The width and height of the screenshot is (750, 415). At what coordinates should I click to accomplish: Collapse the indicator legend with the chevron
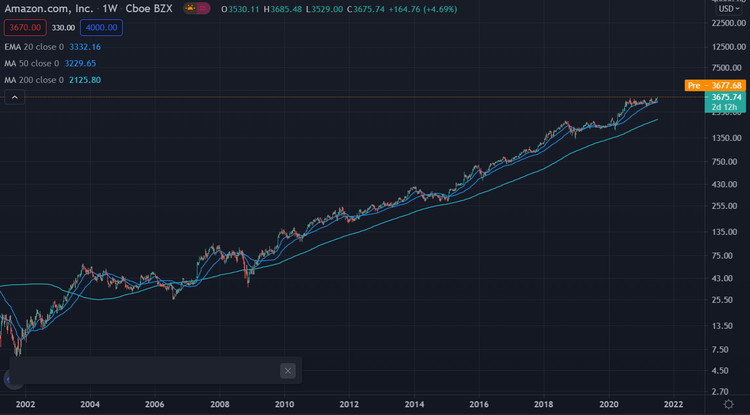coord(15,97)
